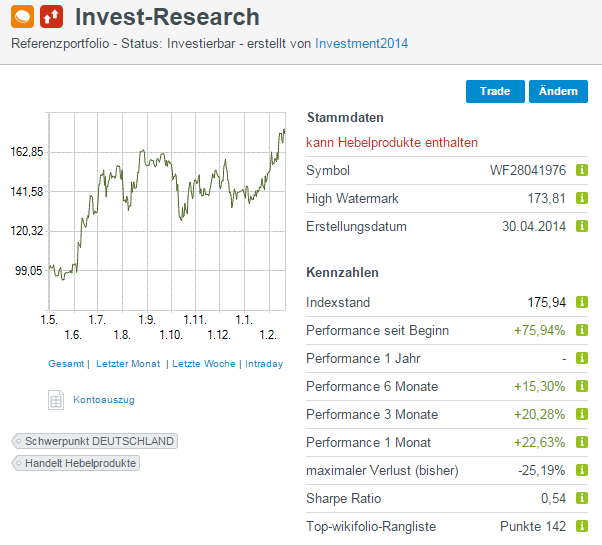The width and height of the screenshot is (602, 545).
Task: Switch chart to Gesamt view
Action: [x=66, y=364]
